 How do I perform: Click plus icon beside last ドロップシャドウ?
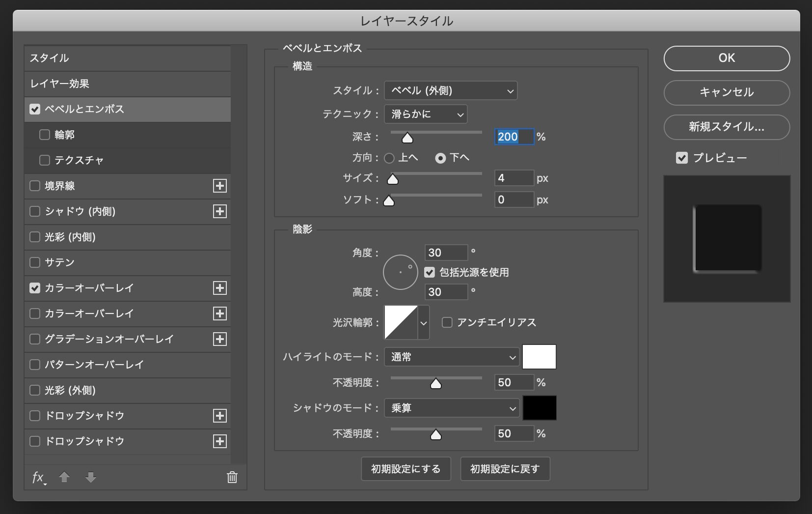[220, 441]
